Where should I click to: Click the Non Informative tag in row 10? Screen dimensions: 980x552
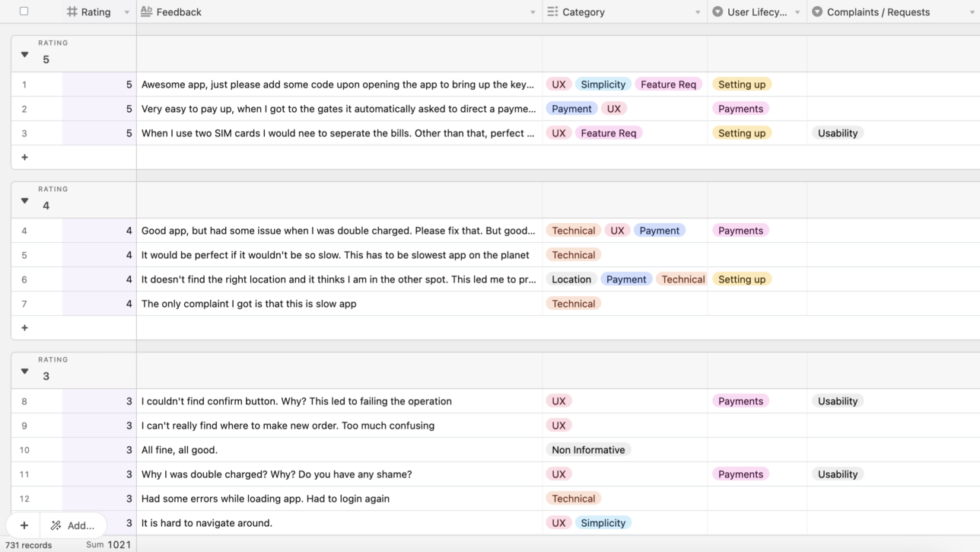(x=588, y=450)
